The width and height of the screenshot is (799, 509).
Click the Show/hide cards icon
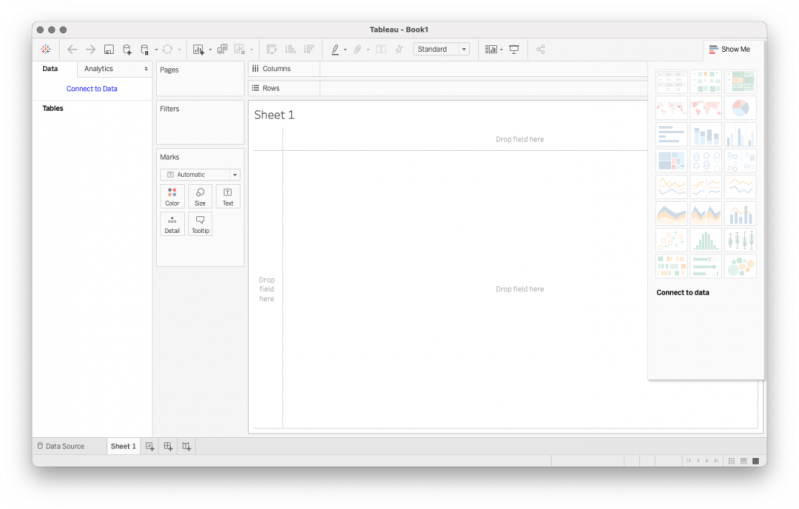click(x=491, y=49)
